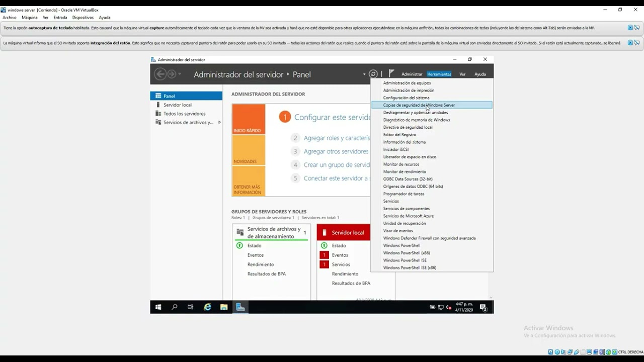
Task: Choose Servicios in the tools menu
Action: tap(391, 201)
